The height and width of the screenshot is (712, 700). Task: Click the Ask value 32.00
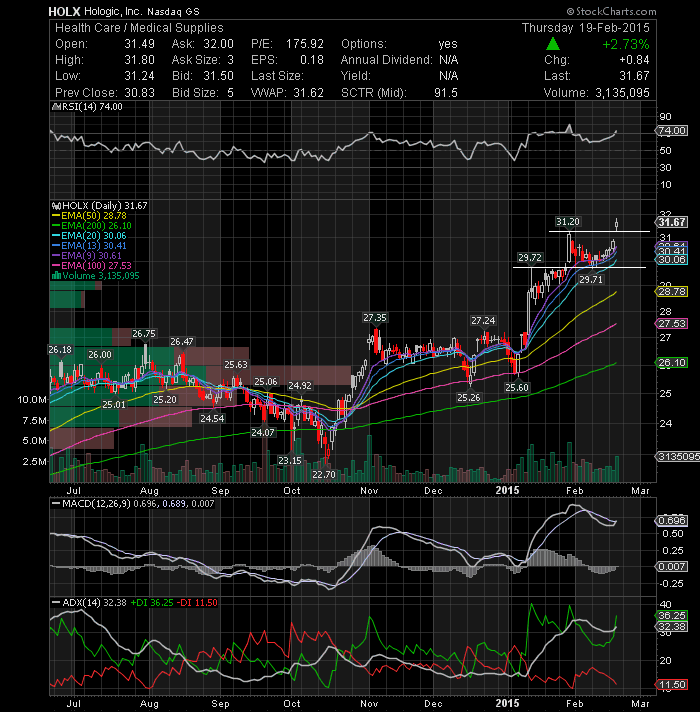tap(218, 44)
